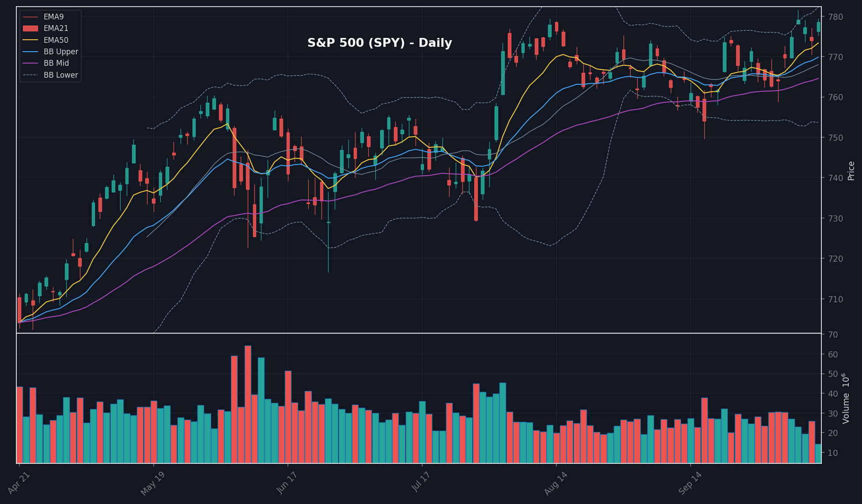Click the 730 price axis label

tap(836, 218)
